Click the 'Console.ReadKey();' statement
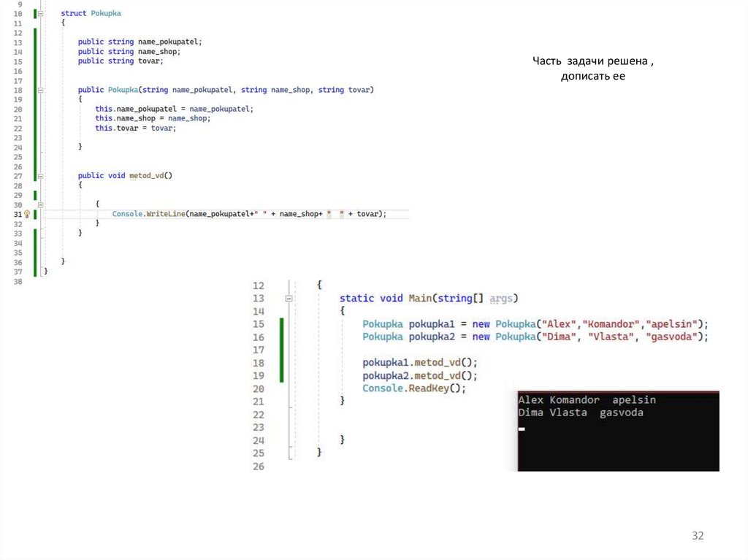The width and height of the screenshot is (748, 560). [414, 388]
